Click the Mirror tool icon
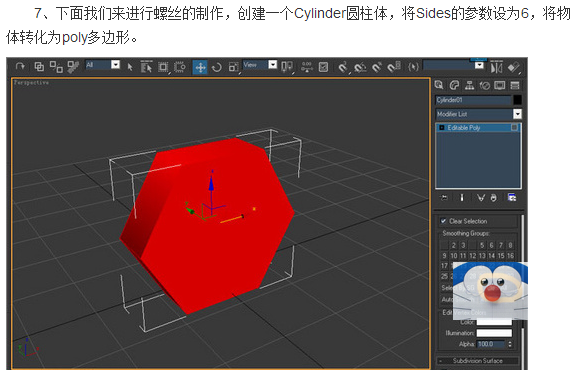This screenshot has width=578, height=370. 496,67
